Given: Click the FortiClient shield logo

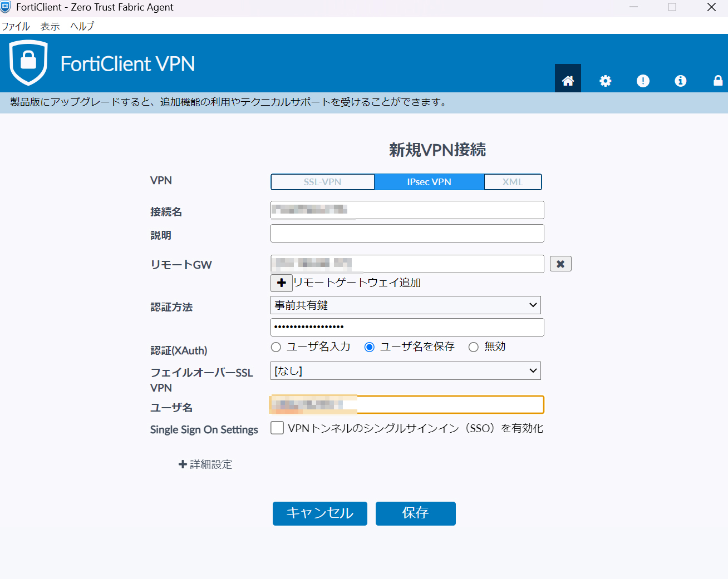Looking at the screenshot, I should point(28,62).
